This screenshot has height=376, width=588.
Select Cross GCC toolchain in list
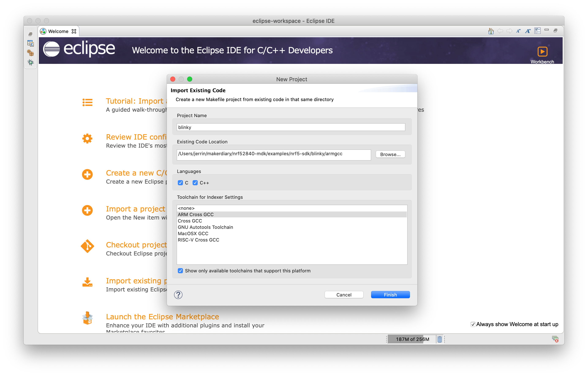(190, 221)
